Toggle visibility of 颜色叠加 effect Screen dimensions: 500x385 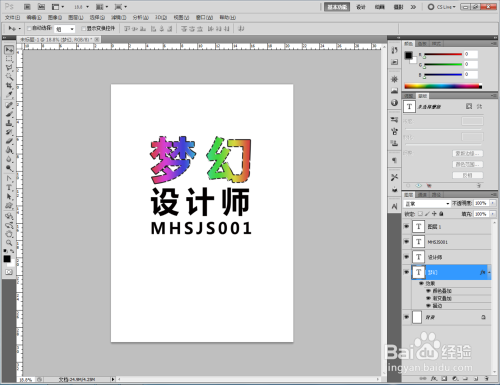click(x=428, y=291)
